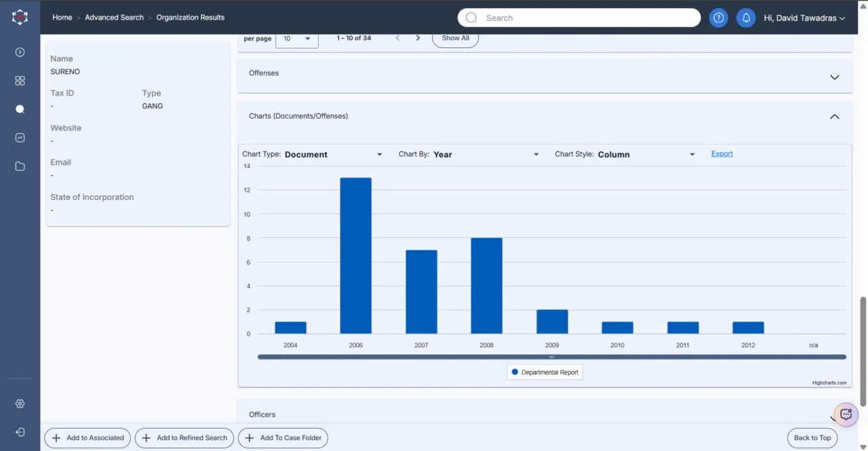Click the n/a axis label
The height and width of the screenshot is (451, 868).
pyautogui.click(x=814, y=345)
